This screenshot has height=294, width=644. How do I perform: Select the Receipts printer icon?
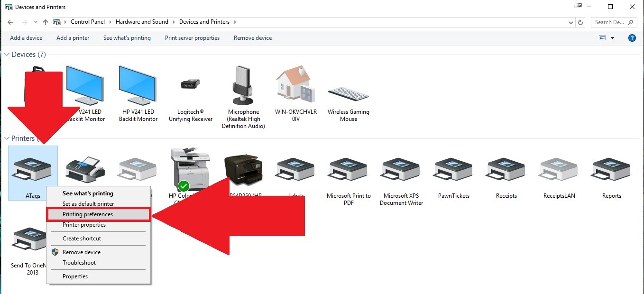pyautogui.click(x=506, y=169)
